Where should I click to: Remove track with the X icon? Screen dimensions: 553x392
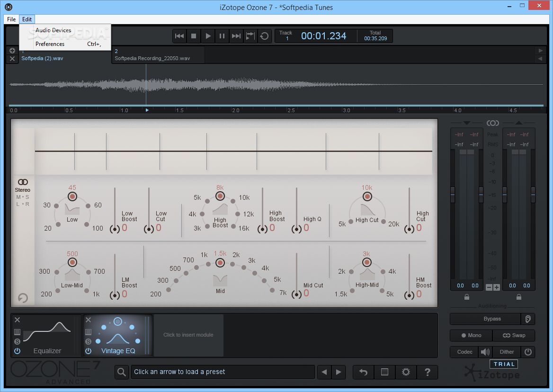click(12, 59)
